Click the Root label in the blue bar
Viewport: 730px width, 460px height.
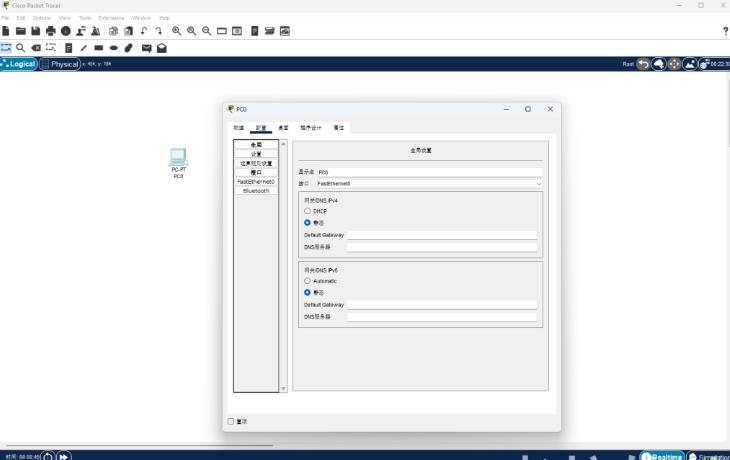pyautogui.click(x=628, y=64)
